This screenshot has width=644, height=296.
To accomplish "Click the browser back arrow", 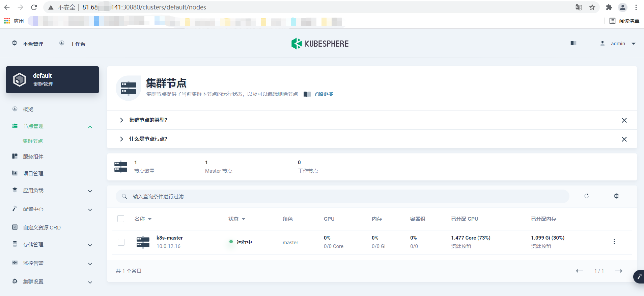I will pos(7,7).
